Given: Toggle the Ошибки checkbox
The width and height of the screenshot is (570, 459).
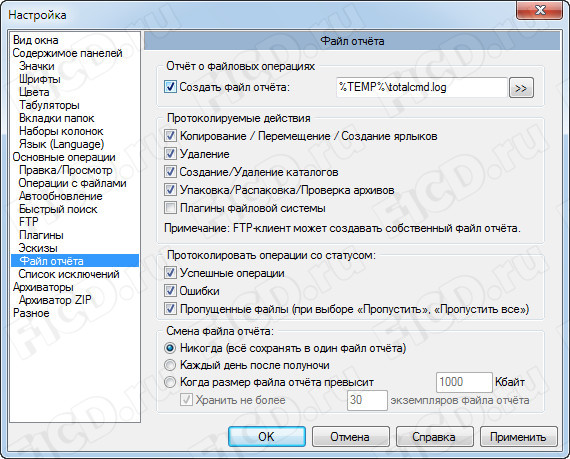Looking at the screenshot, I should pos(170,291).
